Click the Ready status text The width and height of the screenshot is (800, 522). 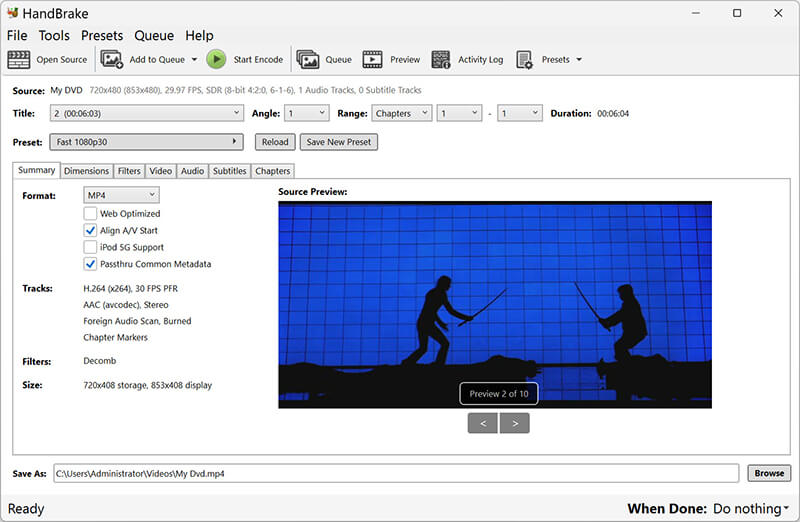(x=26, y=509)
